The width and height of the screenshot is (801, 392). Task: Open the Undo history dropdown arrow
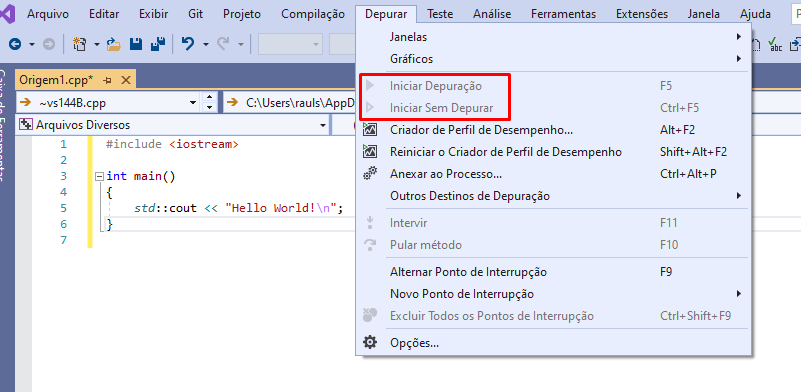pyautogui.click(x=205, y=44)
